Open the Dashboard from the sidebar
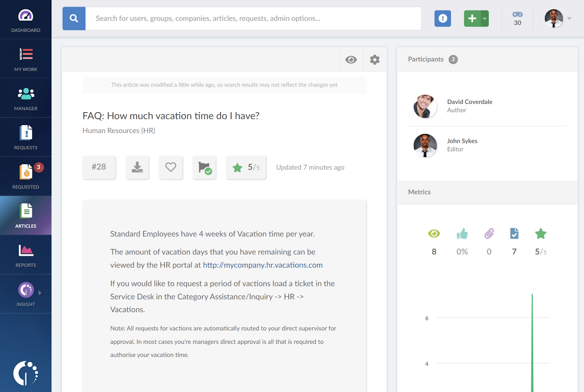Screen dimensions: 584x392 pos(26,19)
